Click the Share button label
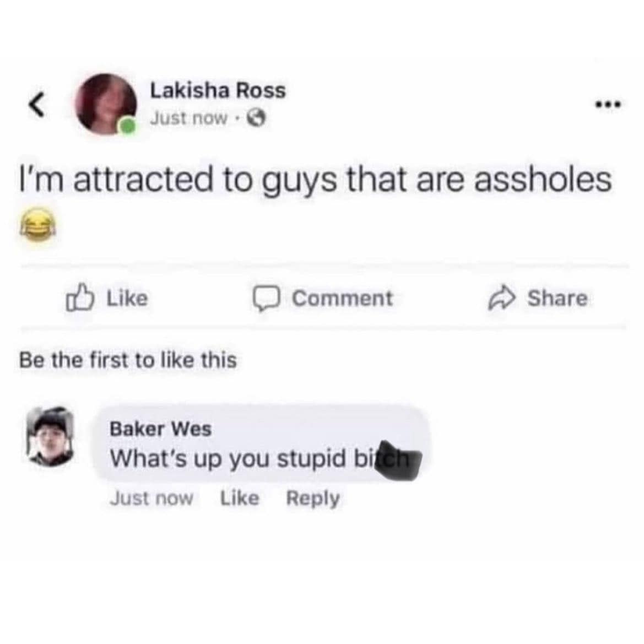 (x=558, y=298)
